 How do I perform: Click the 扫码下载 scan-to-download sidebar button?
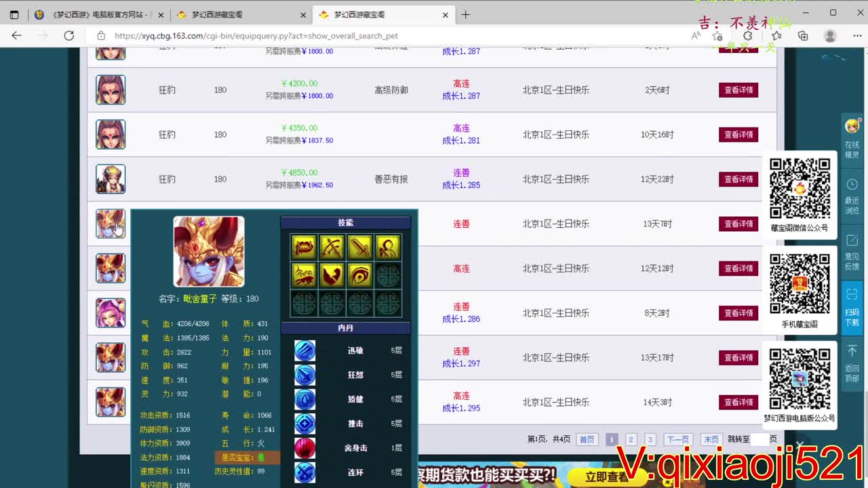[852, 308]
